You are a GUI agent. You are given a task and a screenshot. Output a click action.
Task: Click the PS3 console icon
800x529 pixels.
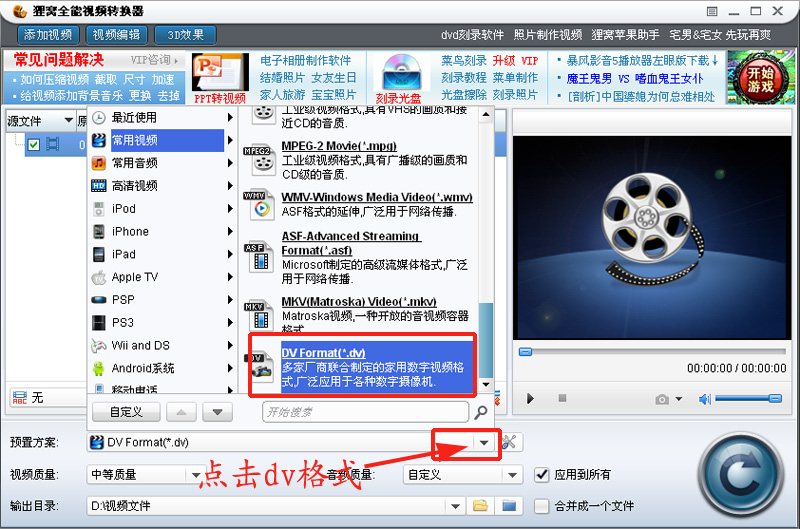point(98,322)
